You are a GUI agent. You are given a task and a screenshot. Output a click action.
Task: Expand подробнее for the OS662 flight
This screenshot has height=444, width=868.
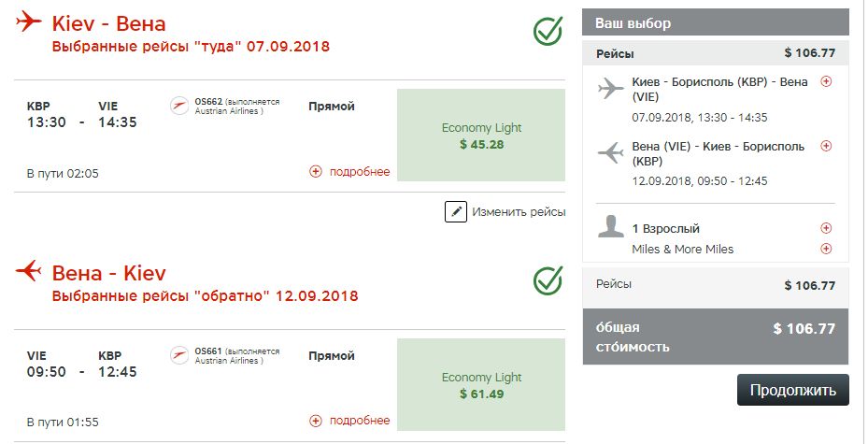pyautogui.click(x=349, y=172)
